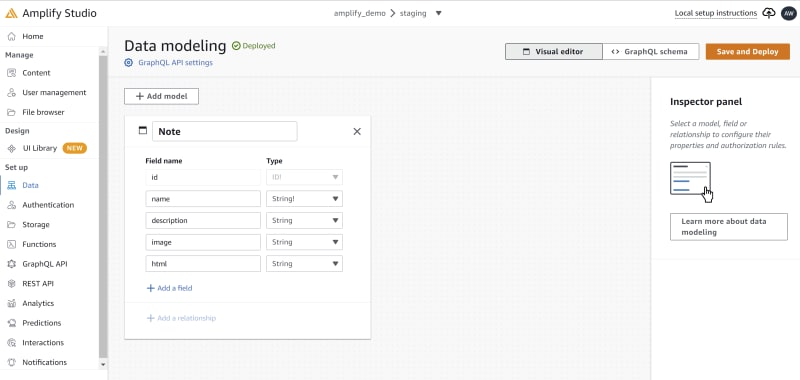
Task: Click the id field name input
Action: tap(203, 178)
